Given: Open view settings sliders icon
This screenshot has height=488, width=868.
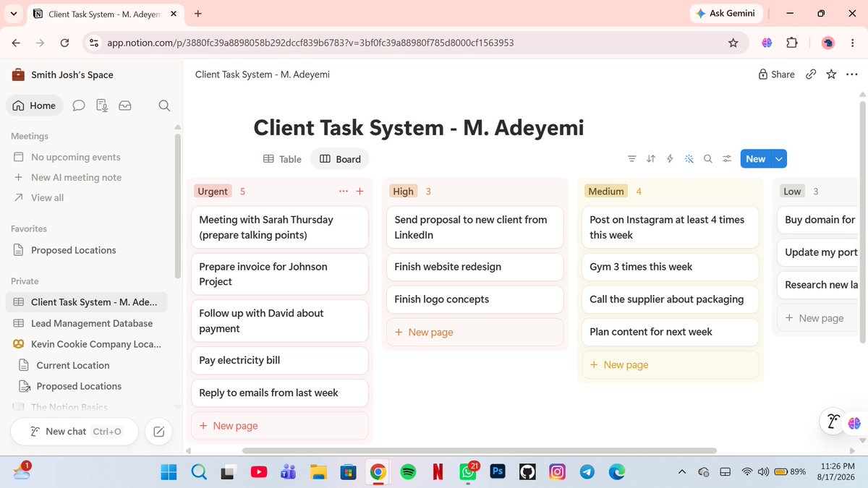Looking at the screenshot, I should (x=727, y=159).
